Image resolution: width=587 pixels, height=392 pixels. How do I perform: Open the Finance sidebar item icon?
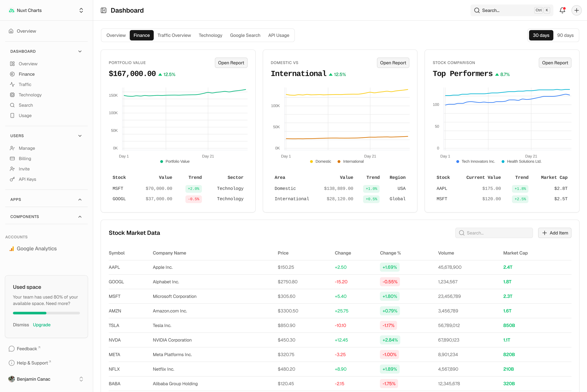tap(12, 74)
